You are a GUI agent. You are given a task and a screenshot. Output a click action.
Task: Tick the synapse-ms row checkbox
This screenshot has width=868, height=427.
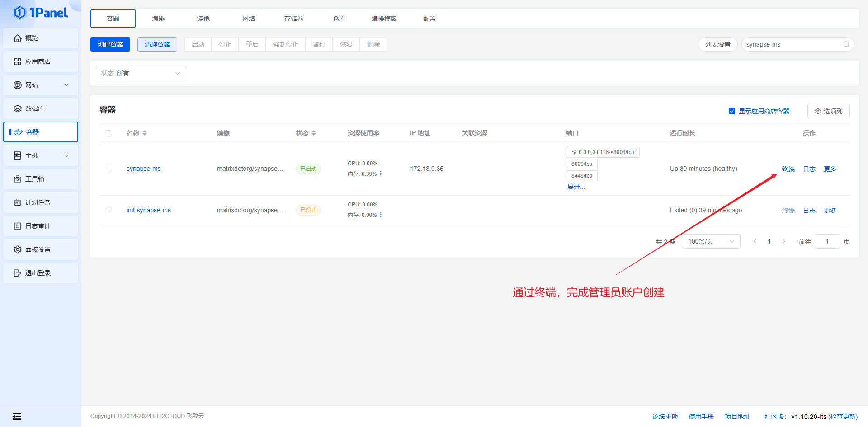[x=108, y=169]
